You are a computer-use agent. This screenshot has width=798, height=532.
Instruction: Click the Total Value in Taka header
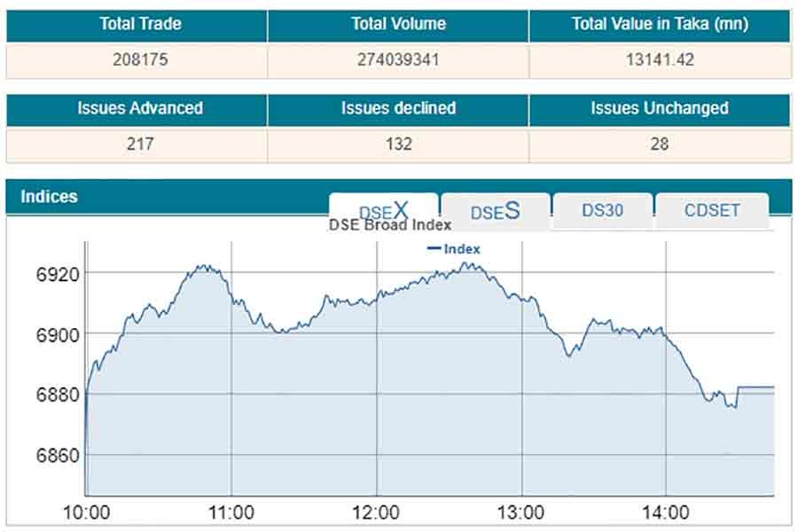(x=660, y=25)
